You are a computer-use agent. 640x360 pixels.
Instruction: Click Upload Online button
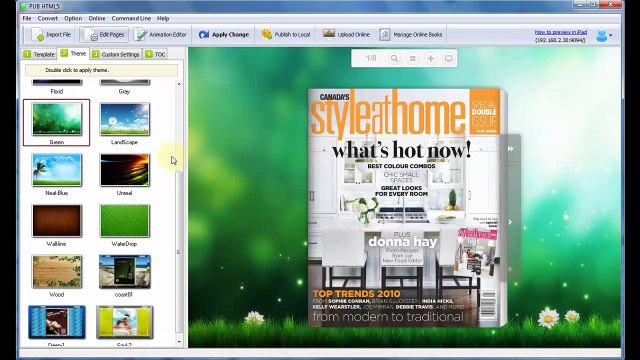click(346, 35)
